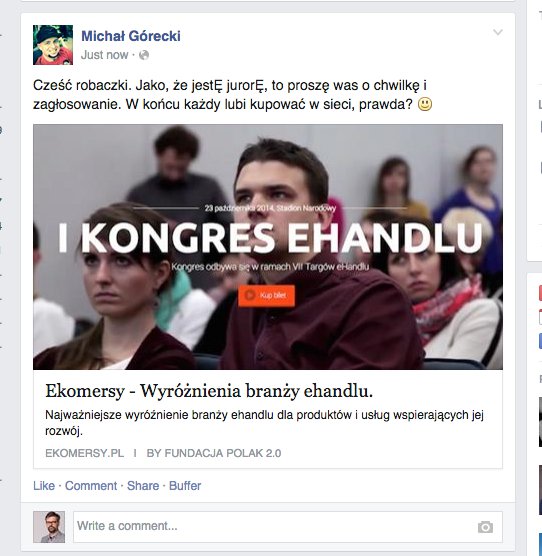Like the post
The image size is (542, 556).
point(44,485)
